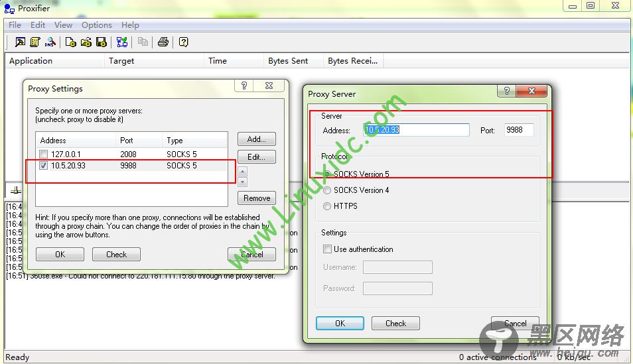Click the Target column header
Viewport: 633px width, 364px height.
(154, 61)
